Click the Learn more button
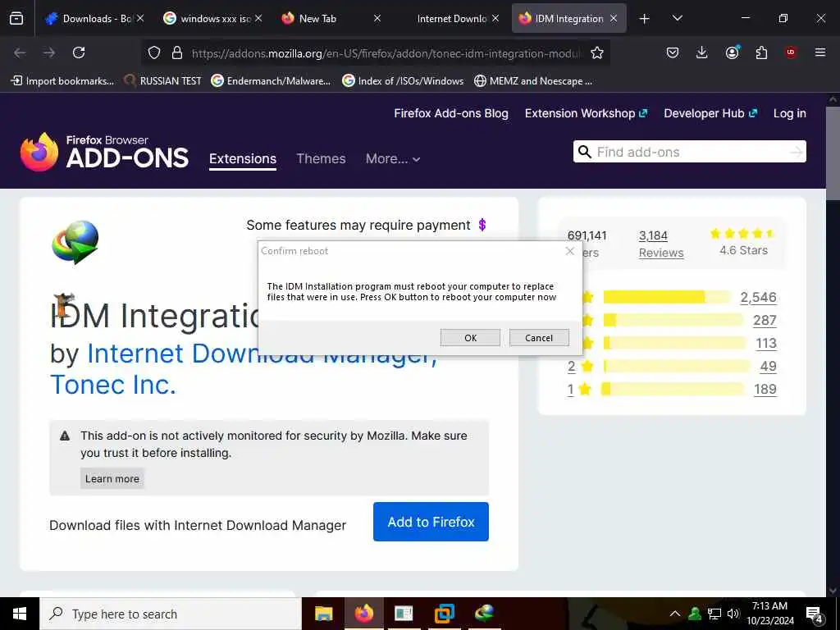 point(112,478)
